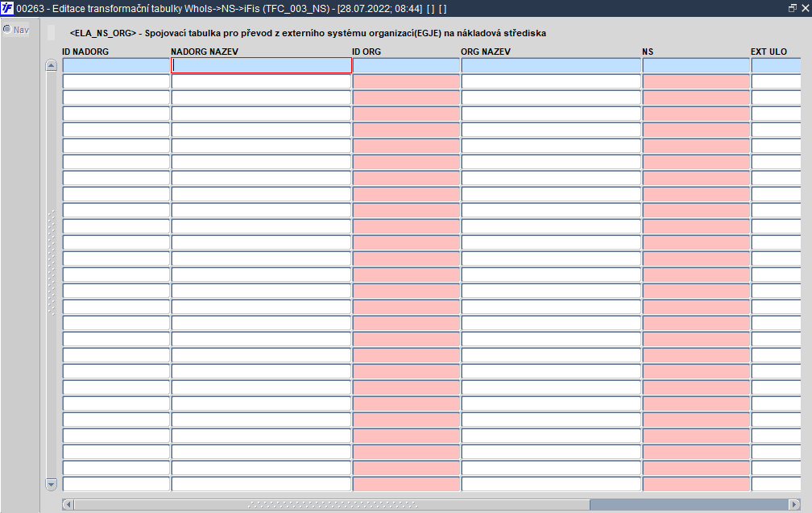This screenshot has width=812, height=513.
Task: Click the NS column header
Action: 648,52
